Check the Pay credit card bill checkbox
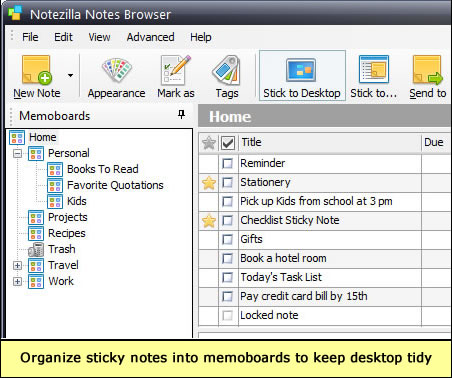This screenshot has width=452, height=378. pos(228,296)
